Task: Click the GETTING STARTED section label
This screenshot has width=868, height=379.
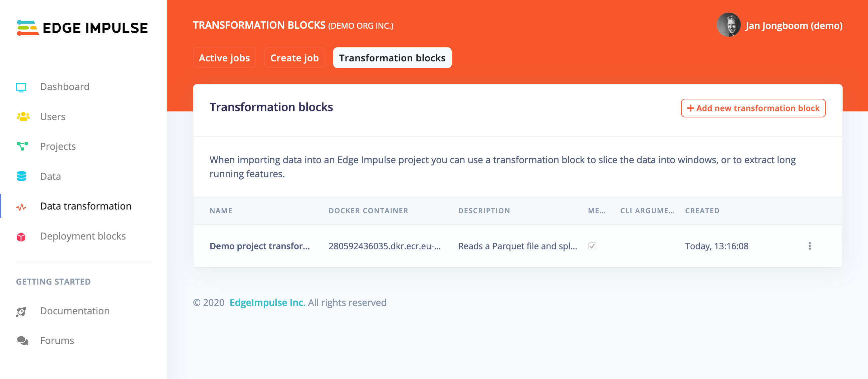Action: pyautogui.click(x=53, y=281)
